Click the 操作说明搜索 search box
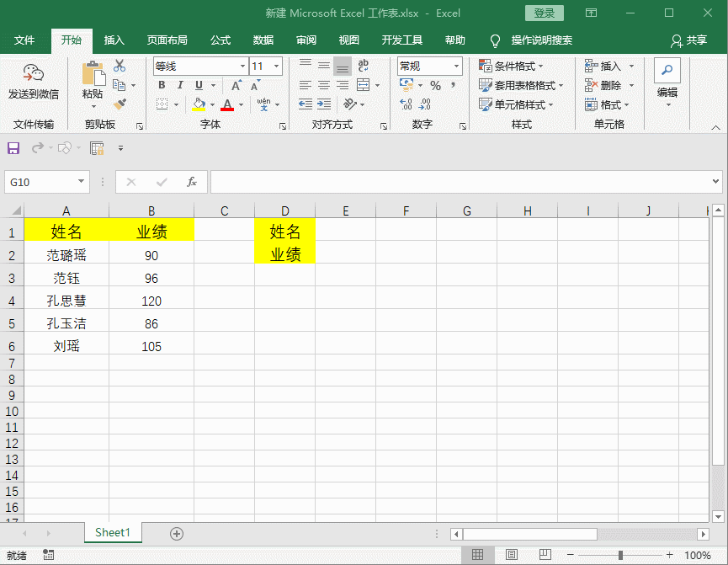 [x=541, y=40]
